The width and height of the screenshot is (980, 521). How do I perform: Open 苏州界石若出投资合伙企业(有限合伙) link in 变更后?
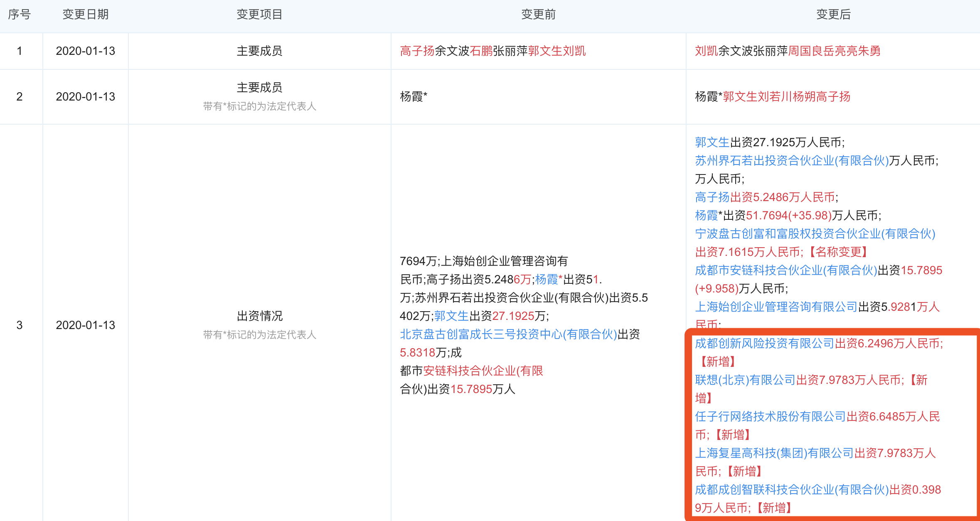pyautogui.click(x=792, y=161)
